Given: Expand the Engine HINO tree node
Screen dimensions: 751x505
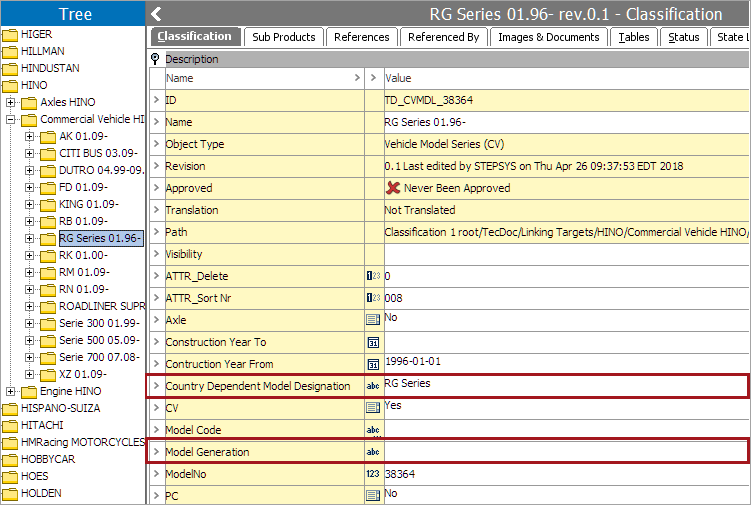Looking at the screenshot, I should [11, 391].
